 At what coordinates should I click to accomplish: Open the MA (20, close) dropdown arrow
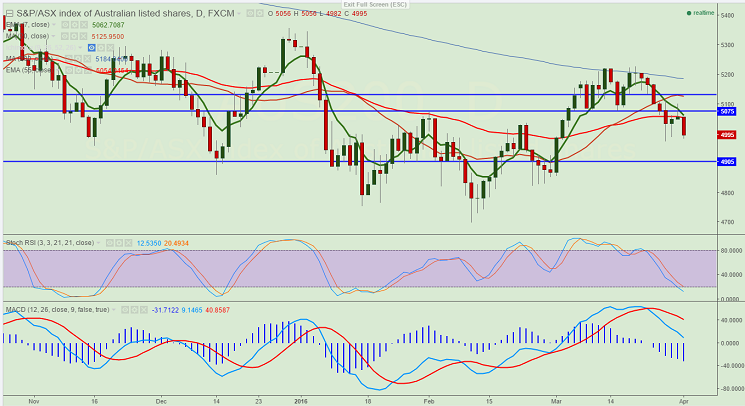tap(53, 36)
